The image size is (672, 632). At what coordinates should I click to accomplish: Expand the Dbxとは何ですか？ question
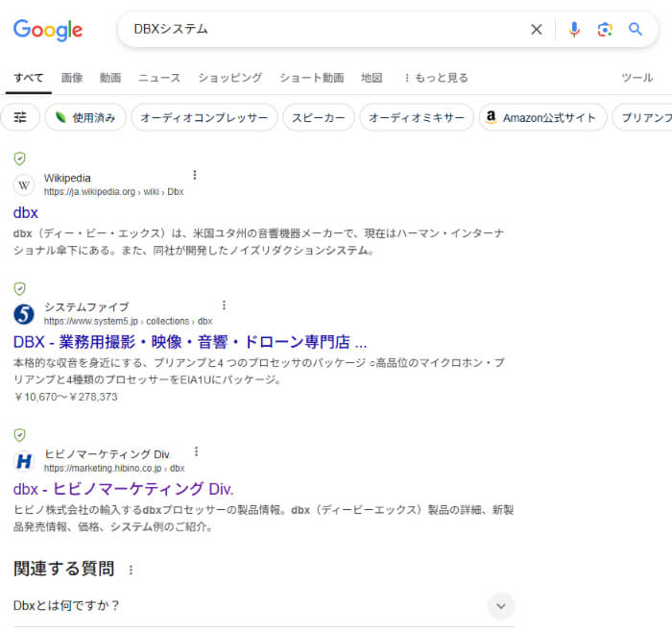pos(500,606)
